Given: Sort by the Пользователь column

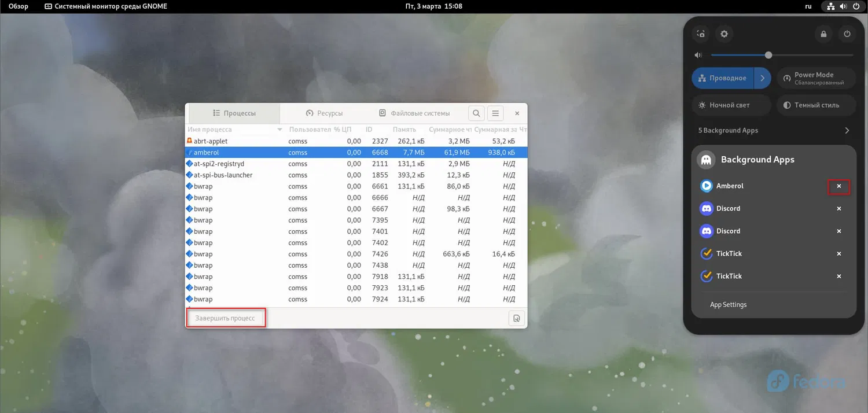Looking at the screenshot, I should point(310,130).
